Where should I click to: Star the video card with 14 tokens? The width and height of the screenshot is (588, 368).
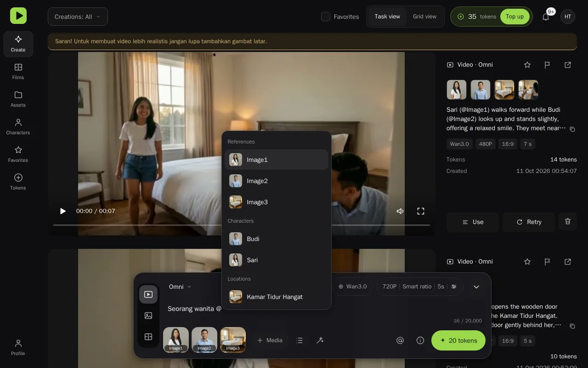527,65
